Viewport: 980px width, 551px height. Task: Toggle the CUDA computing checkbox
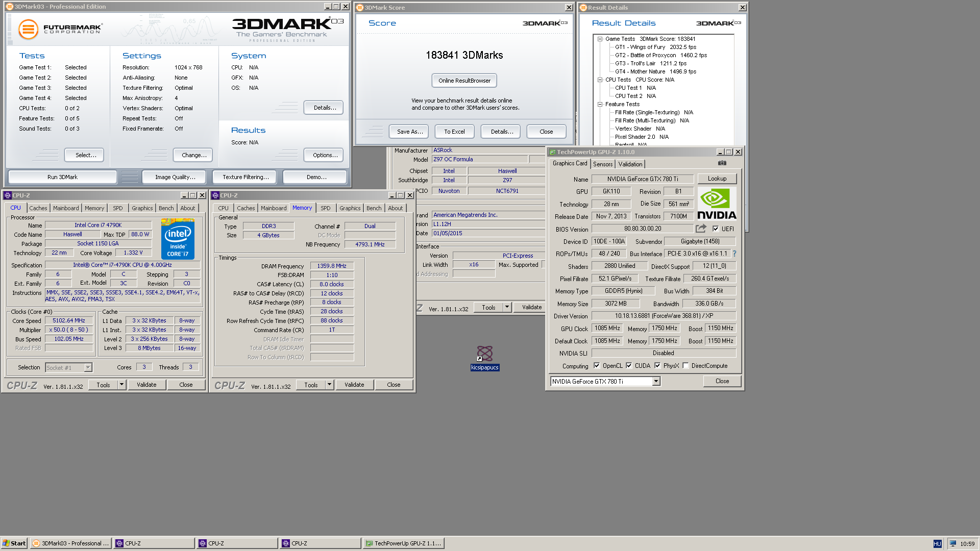pyautogui.click(x=629, y=366)
